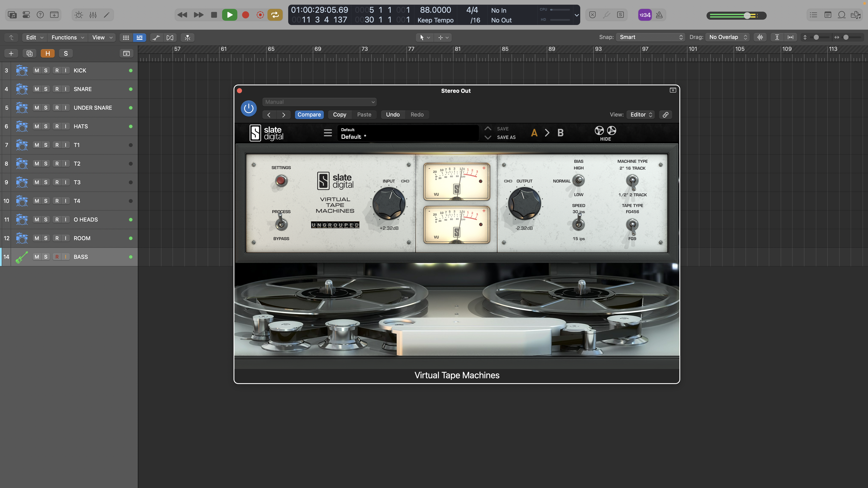Toggle the Count-in 1234 button
The height and width of the screenshot is (488, 868).
pos(645,15)
